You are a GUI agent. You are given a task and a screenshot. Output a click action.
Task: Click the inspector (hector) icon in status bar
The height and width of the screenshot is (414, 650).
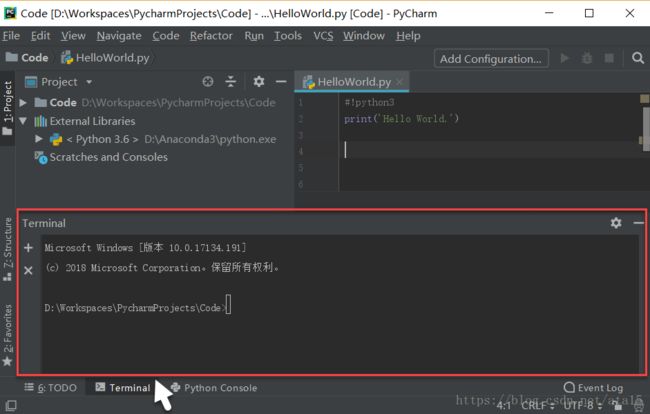(x=639, y=406)
